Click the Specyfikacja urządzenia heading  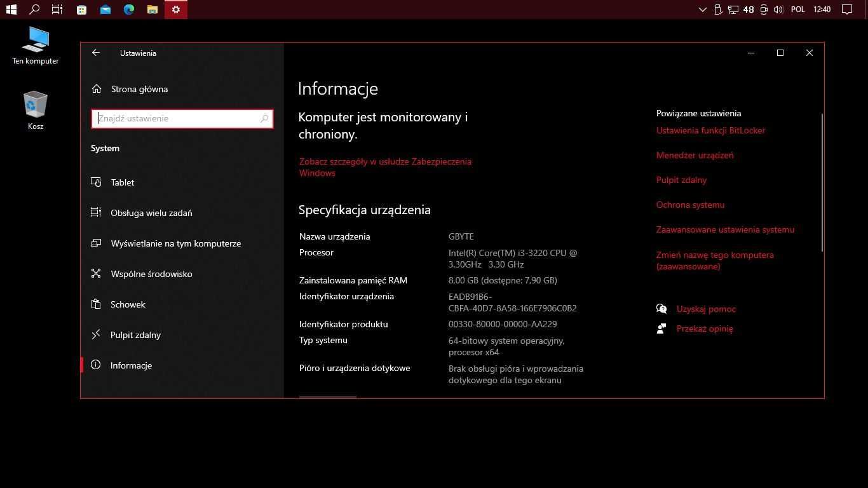point(364,210)
